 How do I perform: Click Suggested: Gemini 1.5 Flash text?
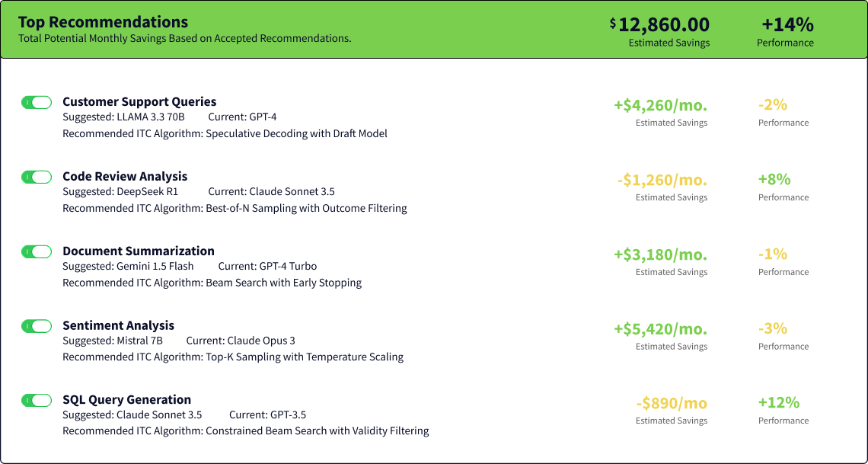coord(128,267)
